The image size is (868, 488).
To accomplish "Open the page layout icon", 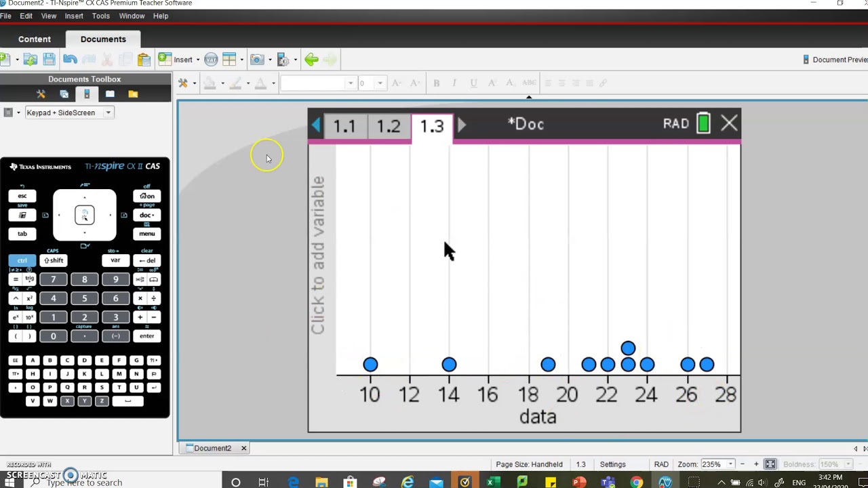I will point(229,60).
